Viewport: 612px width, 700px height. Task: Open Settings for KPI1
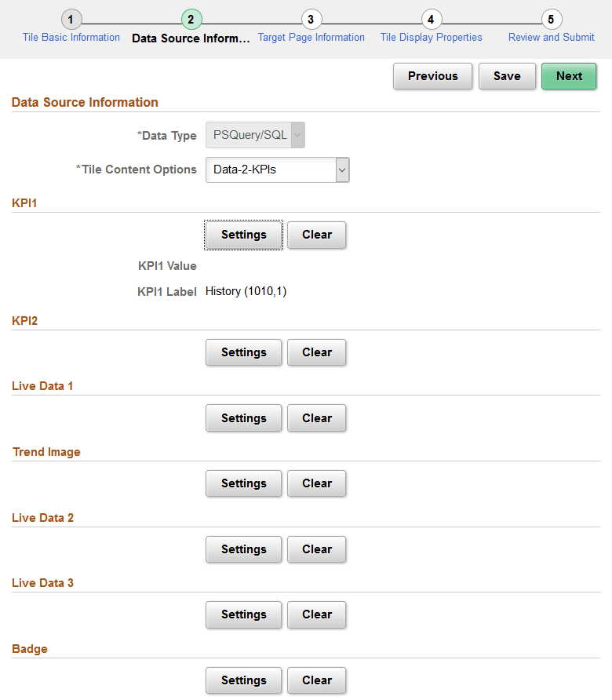click(x=243, y=235)
